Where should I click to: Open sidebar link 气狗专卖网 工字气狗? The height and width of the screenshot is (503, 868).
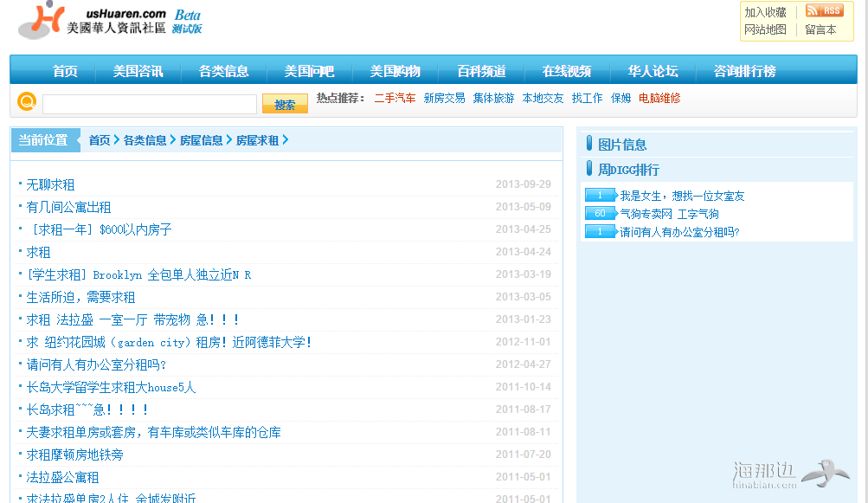click(669, 214)
